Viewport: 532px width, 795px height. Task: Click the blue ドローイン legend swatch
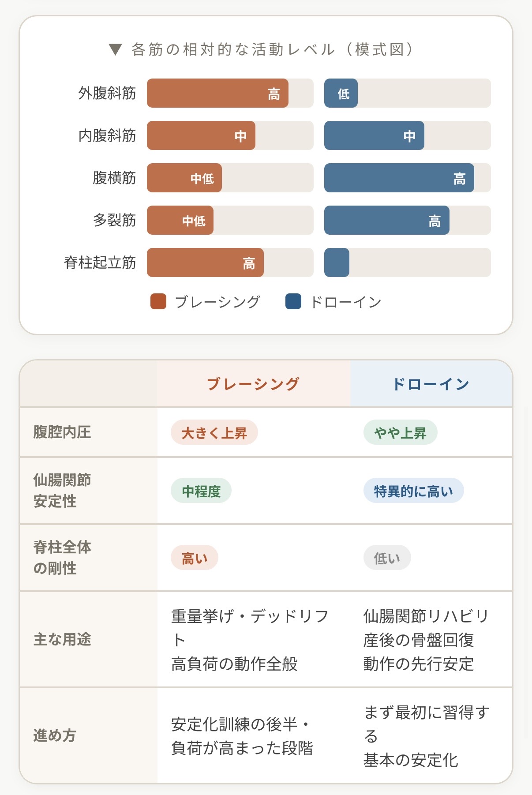click(293, 302)
